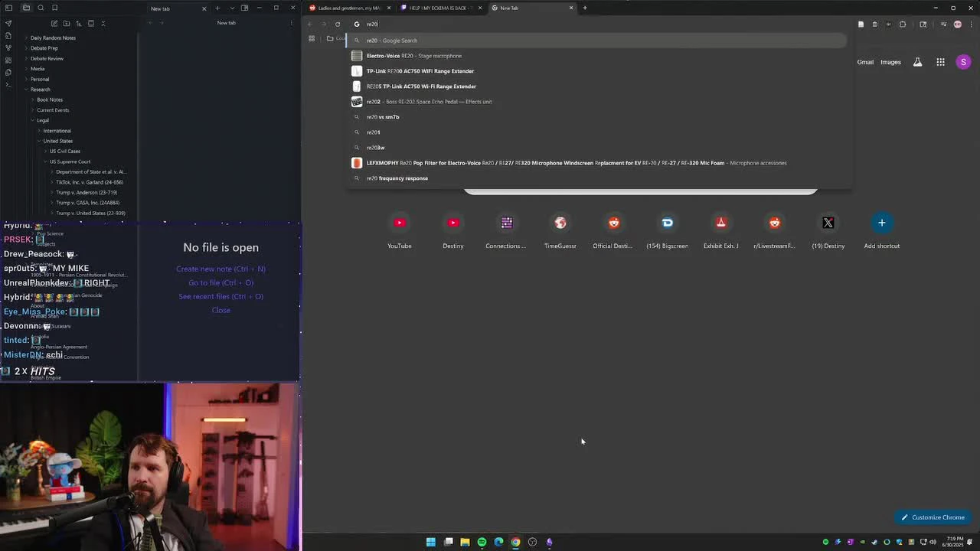Switch to 'Ladies and gentlemen' Chrome tab
This screenshot has width=980, height=551.
pos(349,8)
